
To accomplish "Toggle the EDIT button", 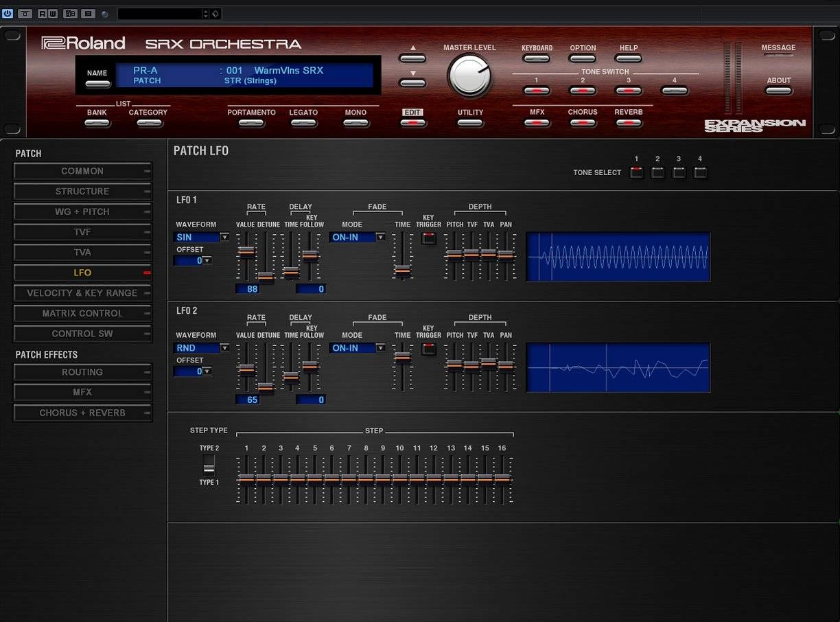I will point(412,124).
